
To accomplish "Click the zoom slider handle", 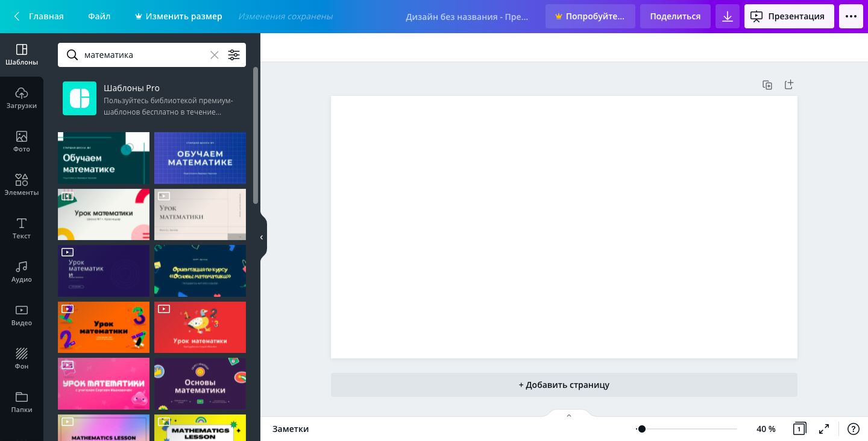I will [x=641, y=429].
